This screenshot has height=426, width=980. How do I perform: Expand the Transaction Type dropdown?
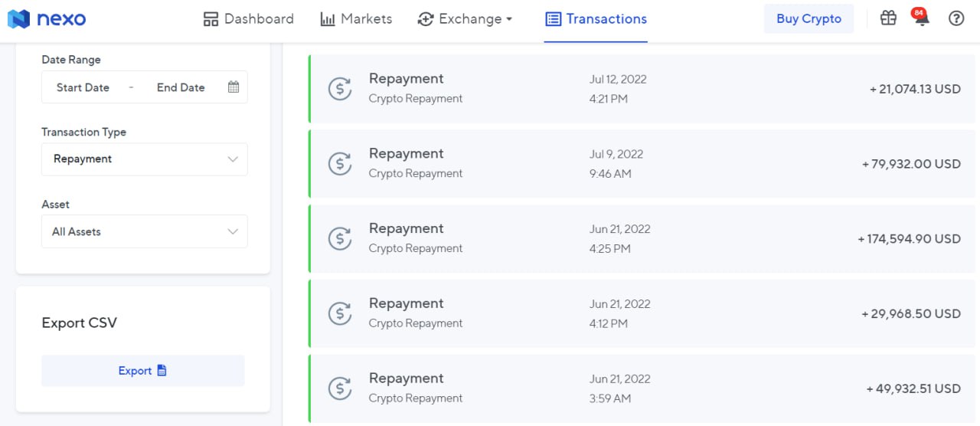tap(145, 159)
